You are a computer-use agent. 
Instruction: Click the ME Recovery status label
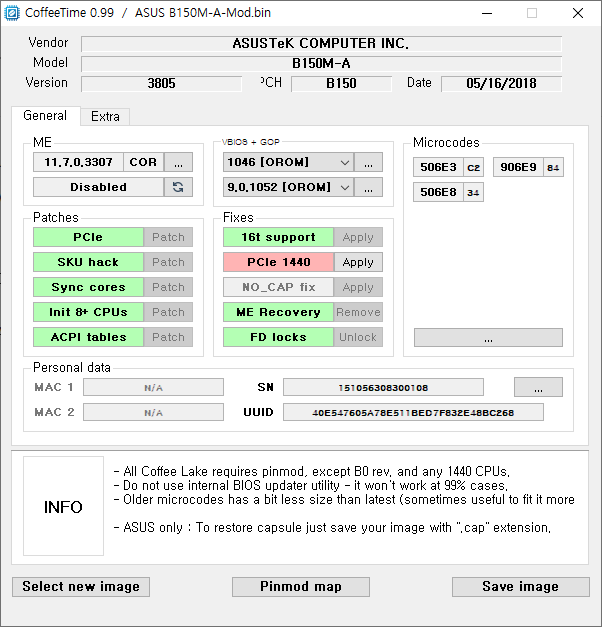coord(278,312)
